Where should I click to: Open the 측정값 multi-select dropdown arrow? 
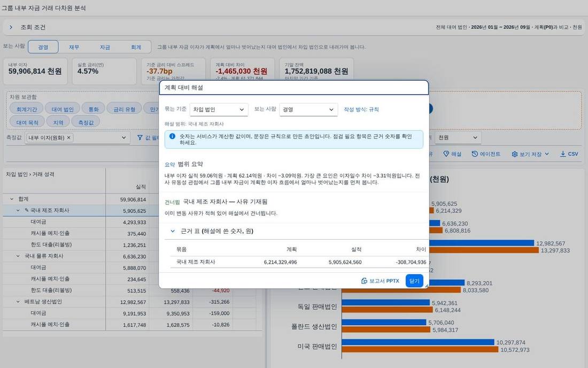coord(124,137)
